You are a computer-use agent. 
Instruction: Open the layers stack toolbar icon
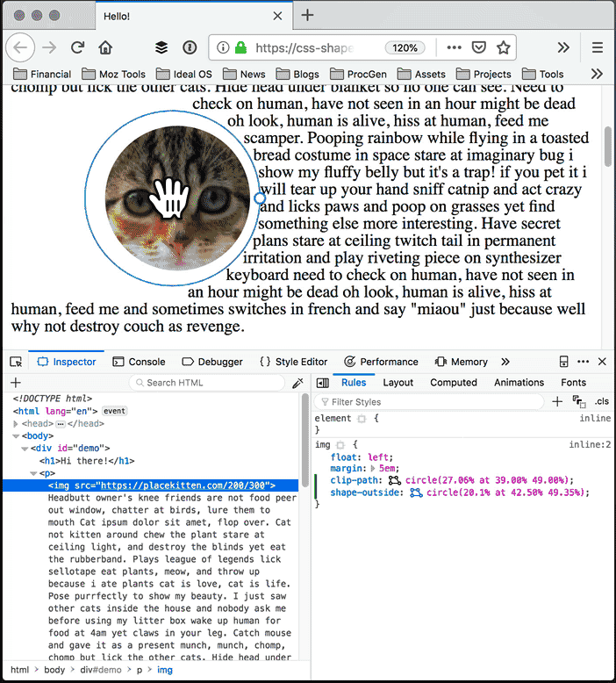tap(161, 47)
